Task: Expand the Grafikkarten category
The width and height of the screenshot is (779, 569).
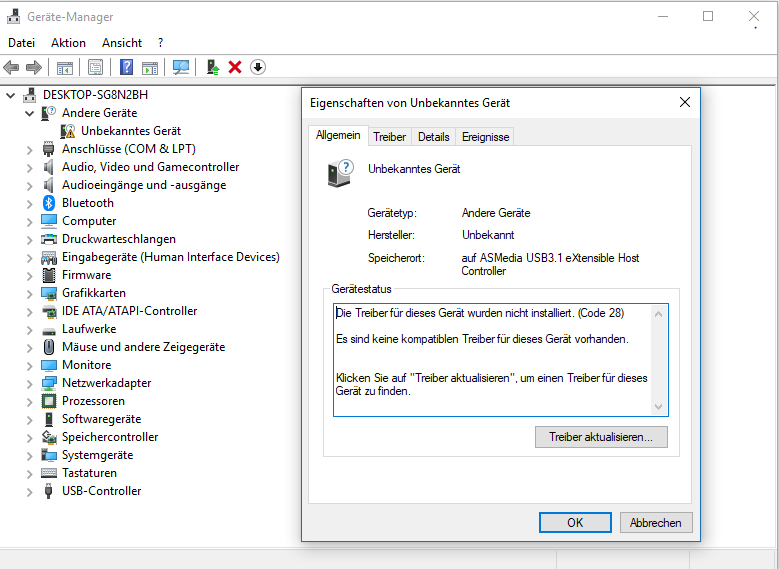Action: [x=29, y=293]
